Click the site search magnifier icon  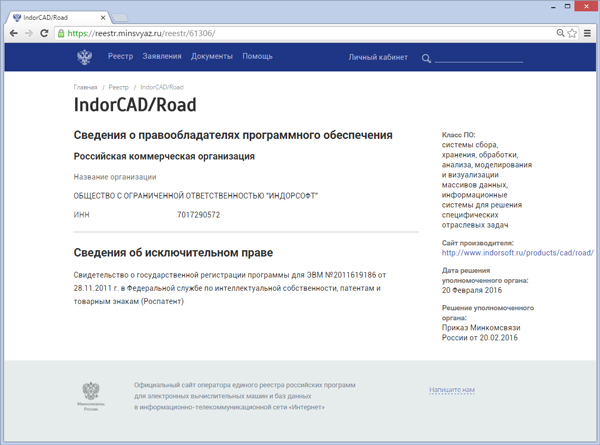(x=426, y=58)
